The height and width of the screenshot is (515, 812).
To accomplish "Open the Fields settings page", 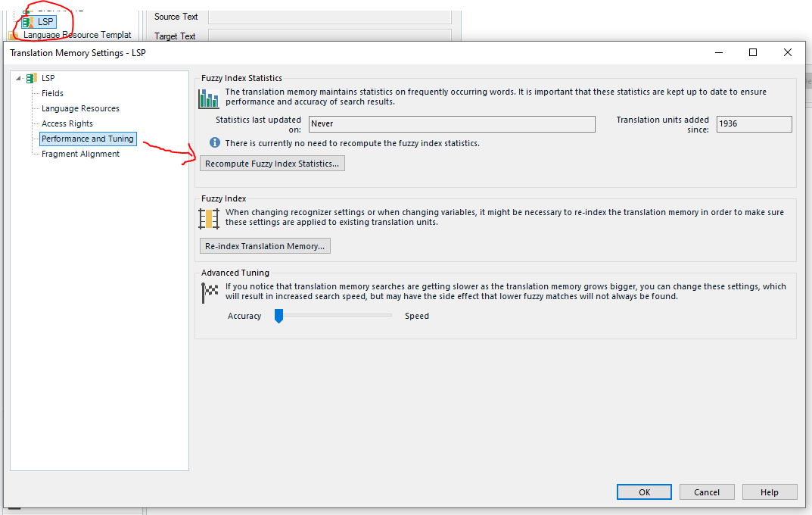I will (x=52, y=93).
